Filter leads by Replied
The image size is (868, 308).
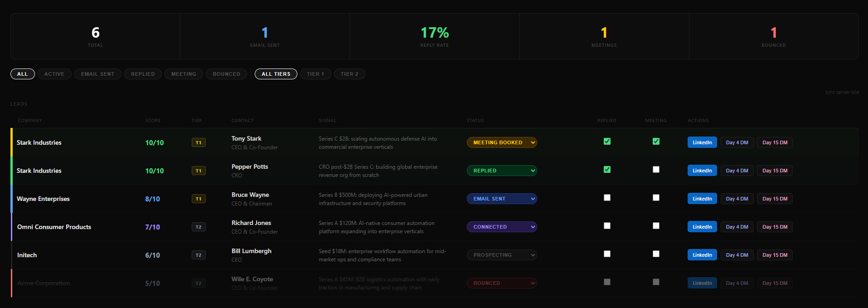(x=143, y=74)
